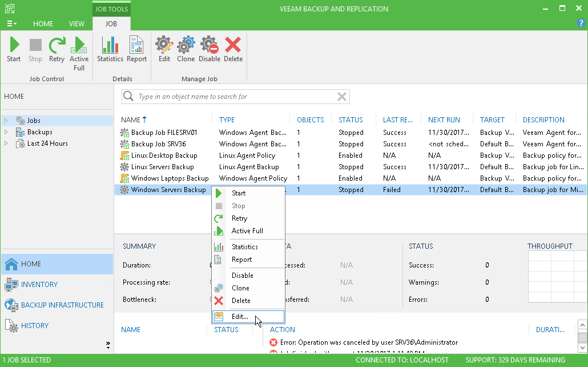Viewport: 588px width, 367px height.
Task: Choose Delete in context menu
Action: pos(248,301)
